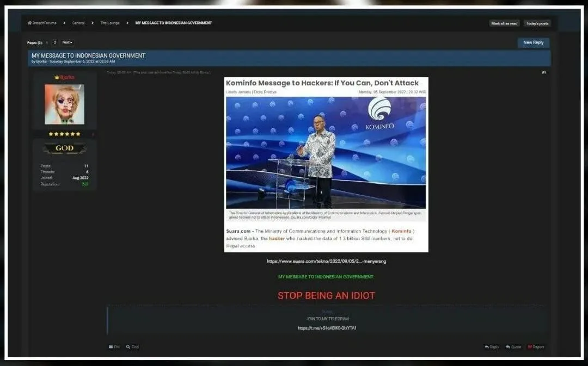588x366 pixels.
Task: Send a PM to the poster
Action: coord(114,347)
